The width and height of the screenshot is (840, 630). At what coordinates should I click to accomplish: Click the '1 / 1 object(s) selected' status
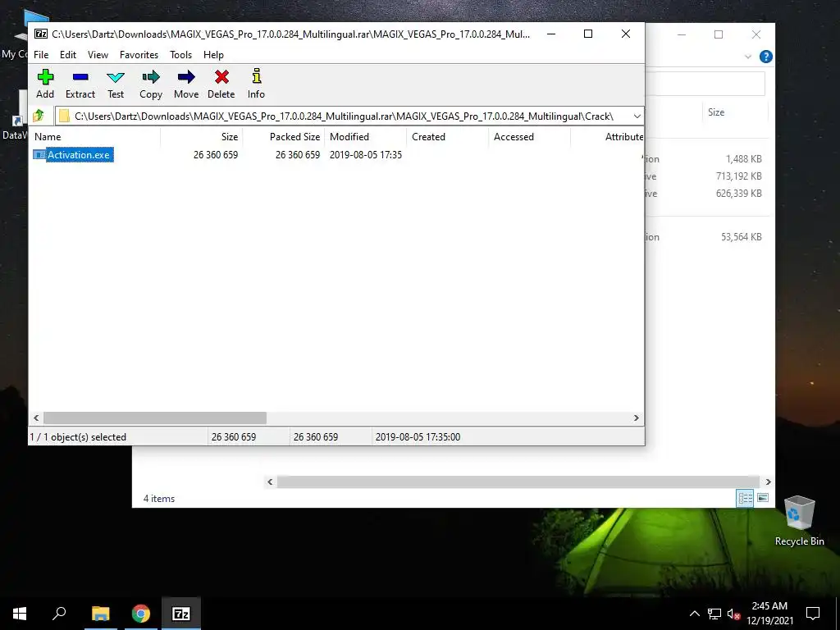tap(78, 437)
